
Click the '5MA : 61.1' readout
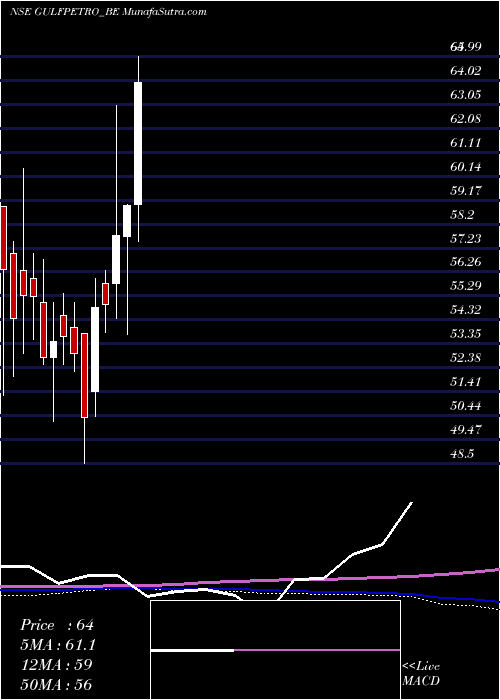coord(58,645)
